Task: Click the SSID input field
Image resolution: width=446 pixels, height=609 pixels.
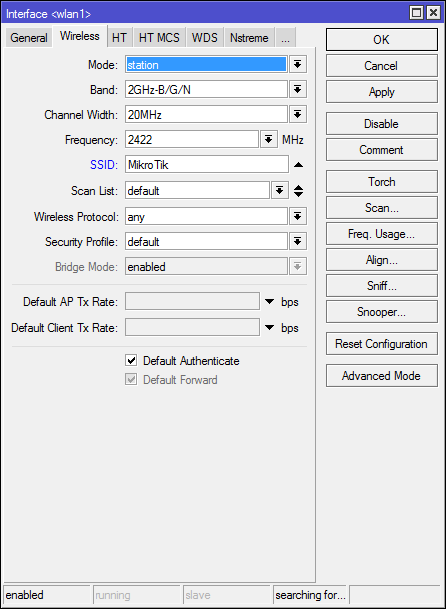Action: click(x=207, y=165)
